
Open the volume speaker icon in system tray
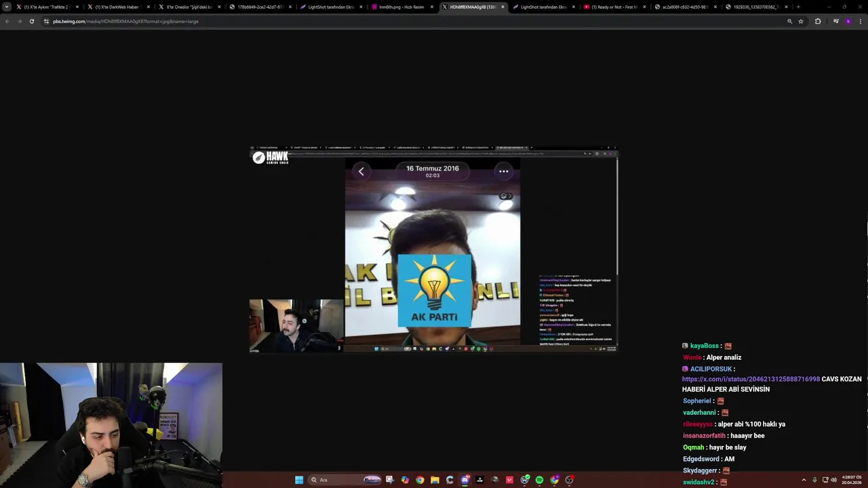point(833,480)
